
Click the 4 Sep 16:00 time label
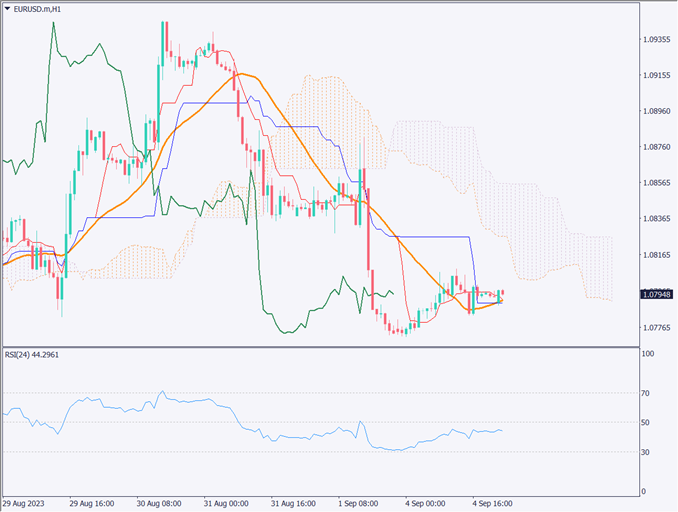pyautogui.click(x=495, y=504)
